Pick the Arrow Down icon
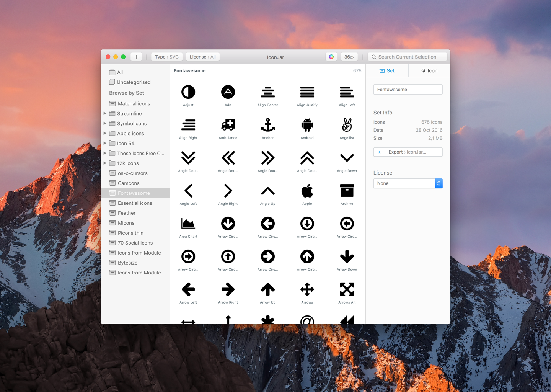The width and height of the screenshot is (551, 392). click(347, 257)
